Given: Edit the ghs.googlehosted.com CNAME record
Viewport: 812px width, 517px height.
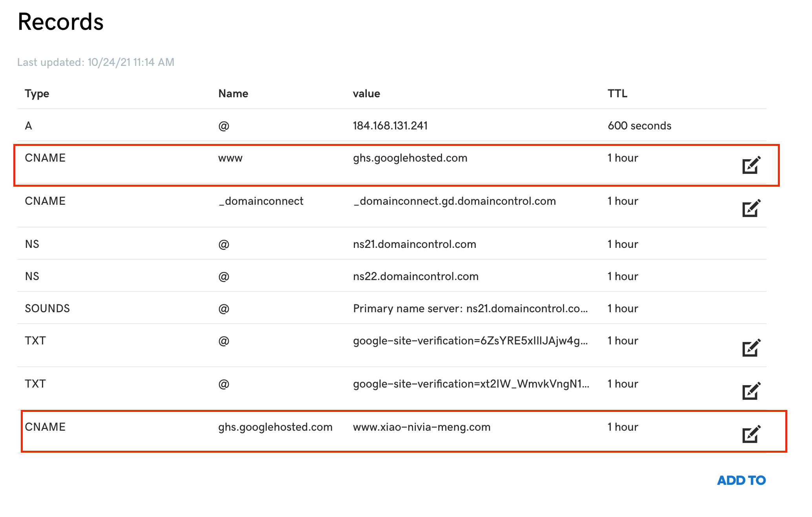Looking at the screenshot, I should click(751, 434).
